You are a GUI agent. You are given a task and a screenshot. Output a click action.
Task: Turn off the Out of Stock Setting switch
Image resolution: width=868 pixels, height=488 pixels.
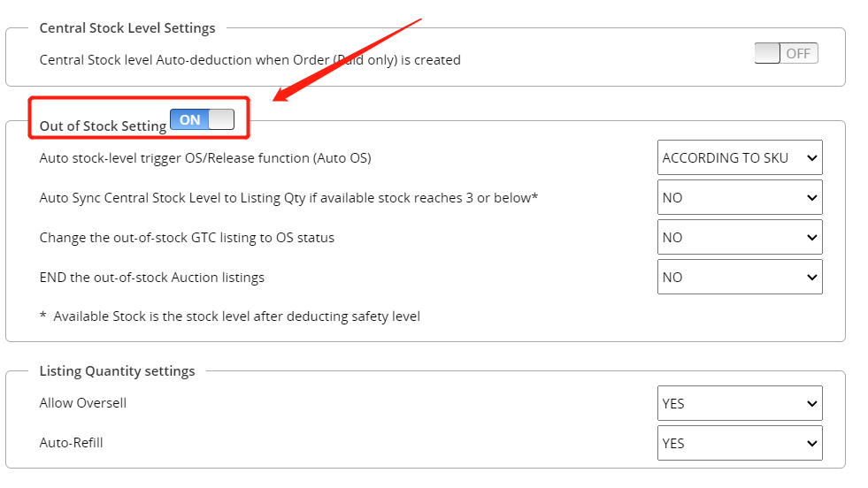click(x=202, y=119)
